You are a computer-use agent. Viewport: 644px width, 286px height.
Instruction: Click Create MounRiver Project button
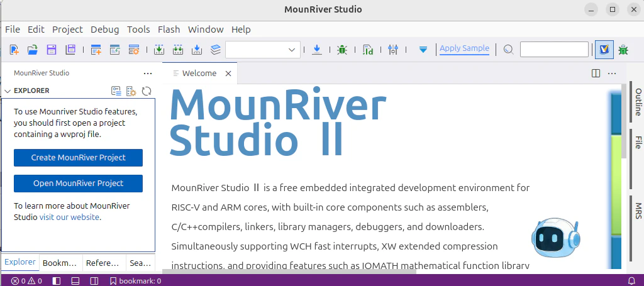(x=79, y=158)
